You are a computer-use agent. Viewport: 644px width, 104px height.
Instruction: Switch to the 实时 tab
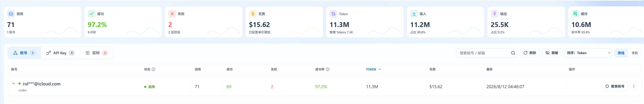point(97,53)
